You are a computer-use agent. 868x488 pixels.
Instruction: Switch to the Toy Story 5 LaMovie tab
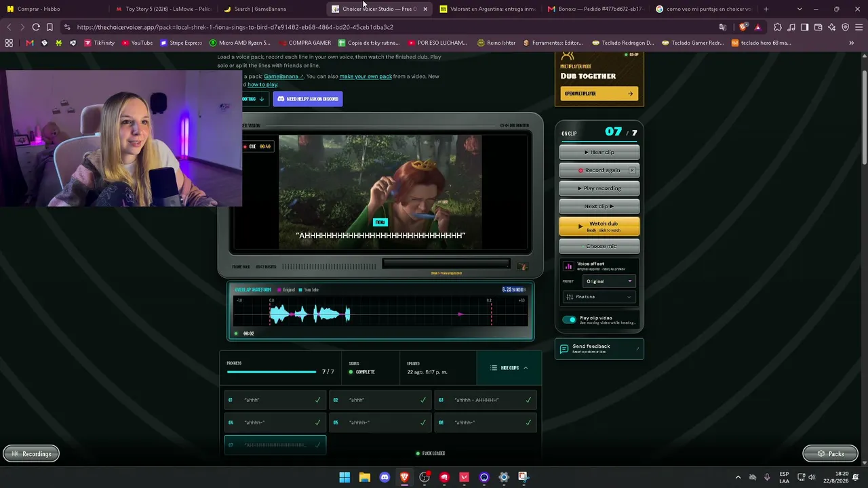click(x=163, y=9)
